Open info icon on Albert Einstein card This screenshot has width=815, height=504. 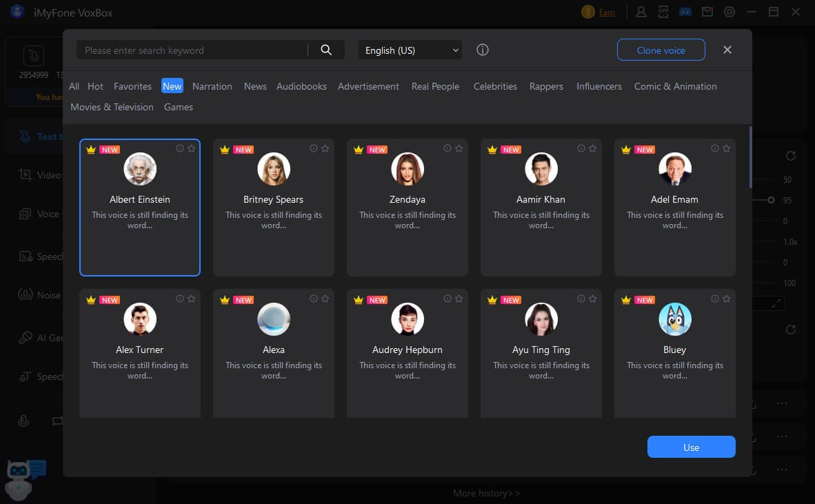(180, 149)
